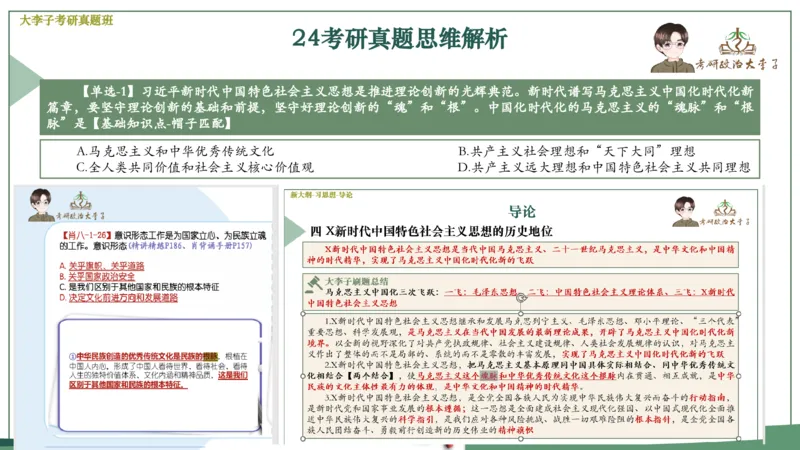Click the 大李子刷题总结 label

pyautogui.click(x=357, y=281)
